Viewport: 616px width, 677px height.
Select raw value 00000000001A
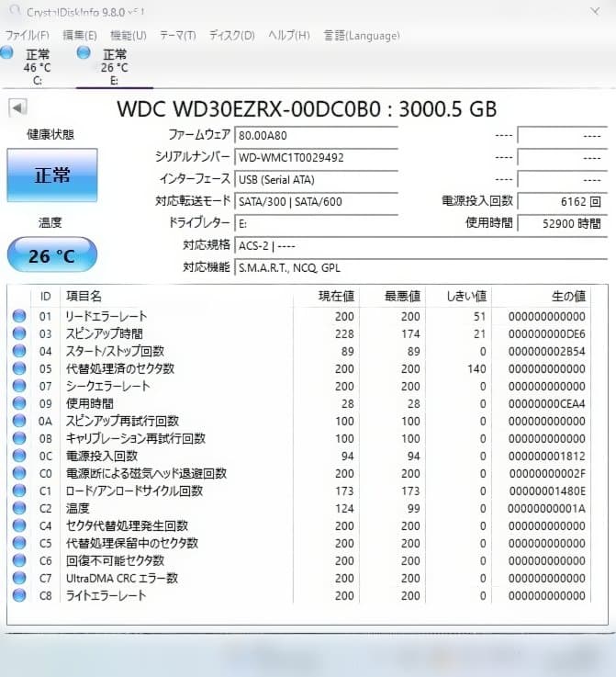546,508
